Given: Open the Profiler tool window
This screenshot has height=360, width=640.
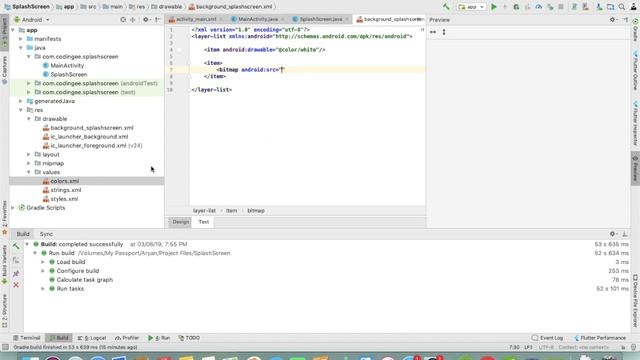Looking at the screenshot, I should coord(127,338).
